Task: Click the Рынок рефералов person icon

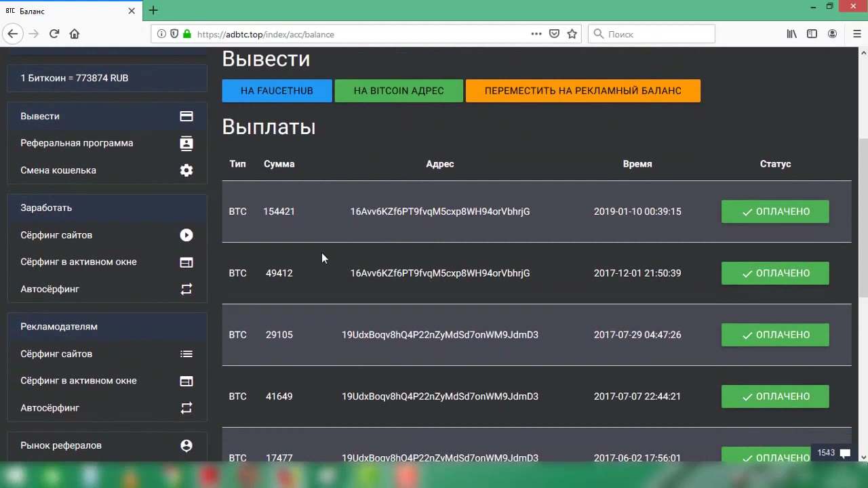Action: click(186, 445)
